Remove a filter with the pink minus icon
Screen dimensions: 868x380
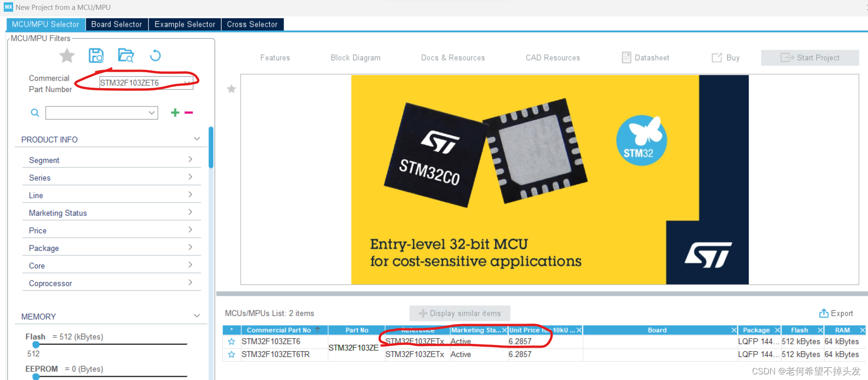pyautogui.click(x=189, y=113)
